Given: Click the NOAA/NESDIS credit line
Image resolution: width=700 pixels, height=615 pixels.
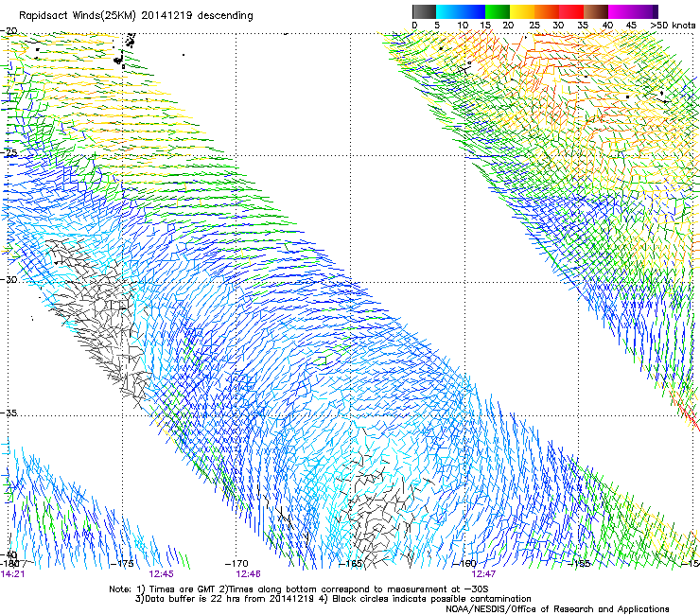Looking at the screenshot, I should point(557,609).
